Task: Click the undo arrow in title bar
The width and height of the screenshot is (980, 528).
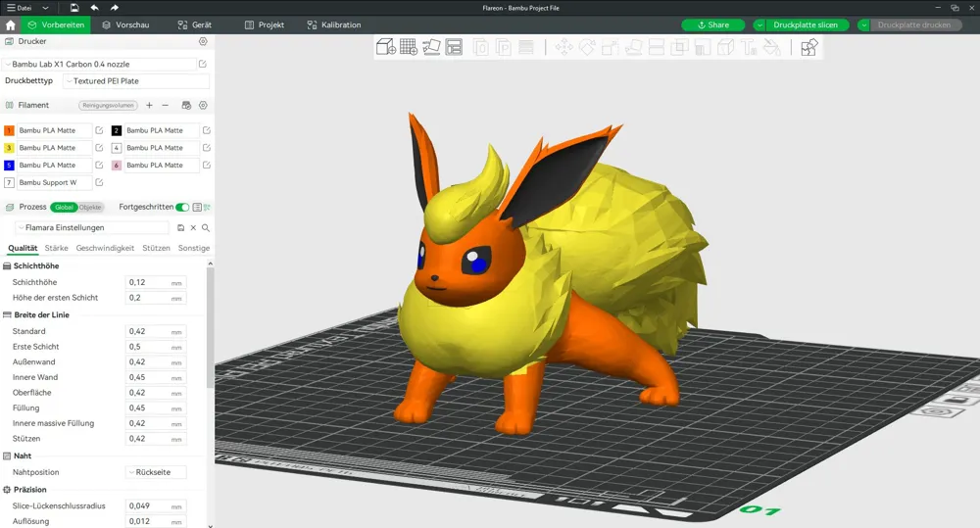Action: [x=94, y=8]
